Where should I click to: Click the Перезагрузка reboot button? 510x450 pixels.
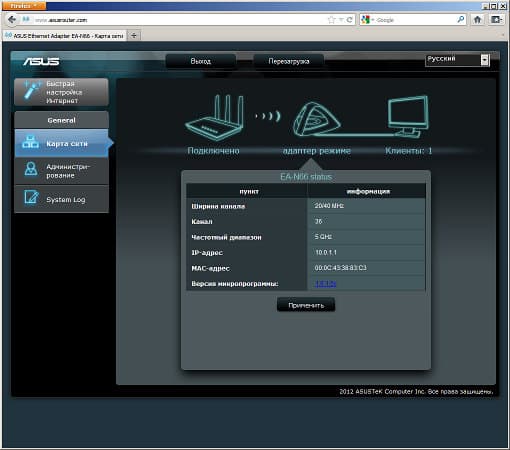pyautogui.click(x=289, y=61)
